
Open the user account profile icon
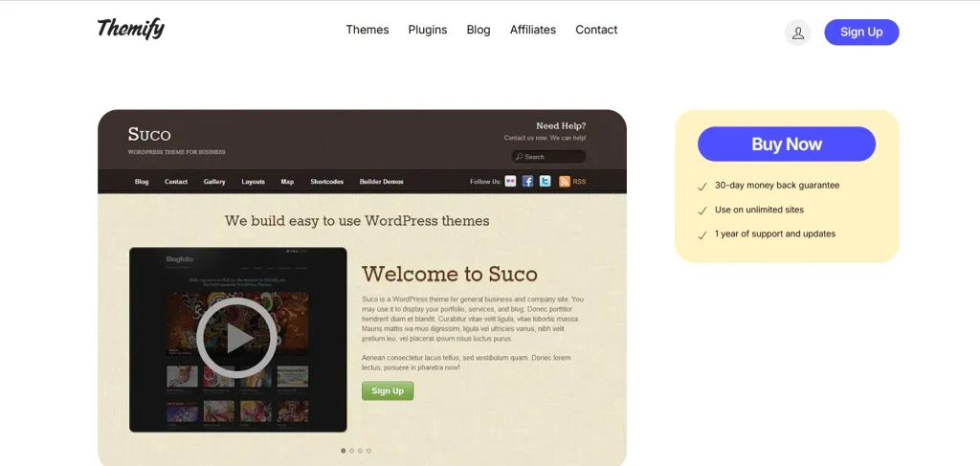797,33
